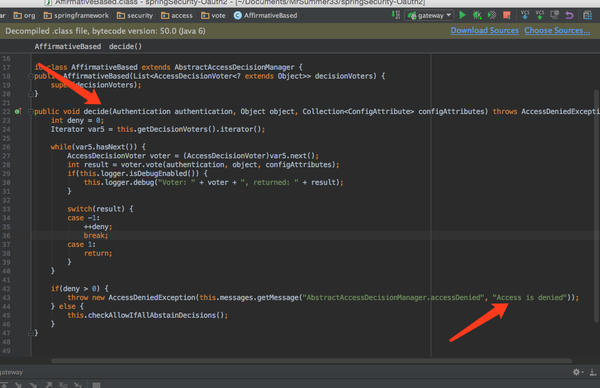Screen dimensions: 600x388
Task: Click the make project build icon
Action: tap(396, 15)
